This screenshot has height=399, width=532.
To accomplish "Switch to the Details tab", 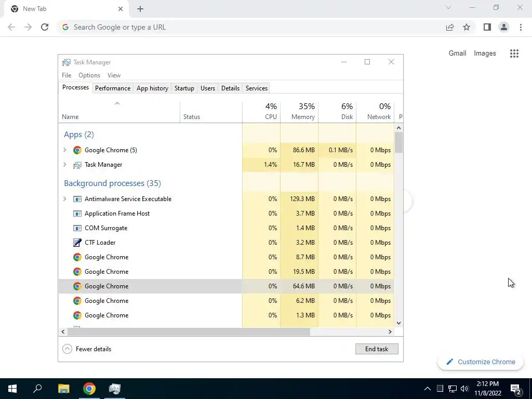I will click(230, 88).
